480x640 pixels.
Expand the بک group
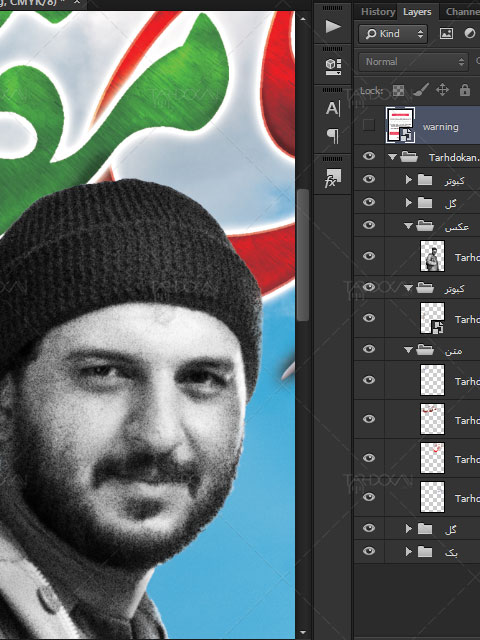click(x=409, y=552)
